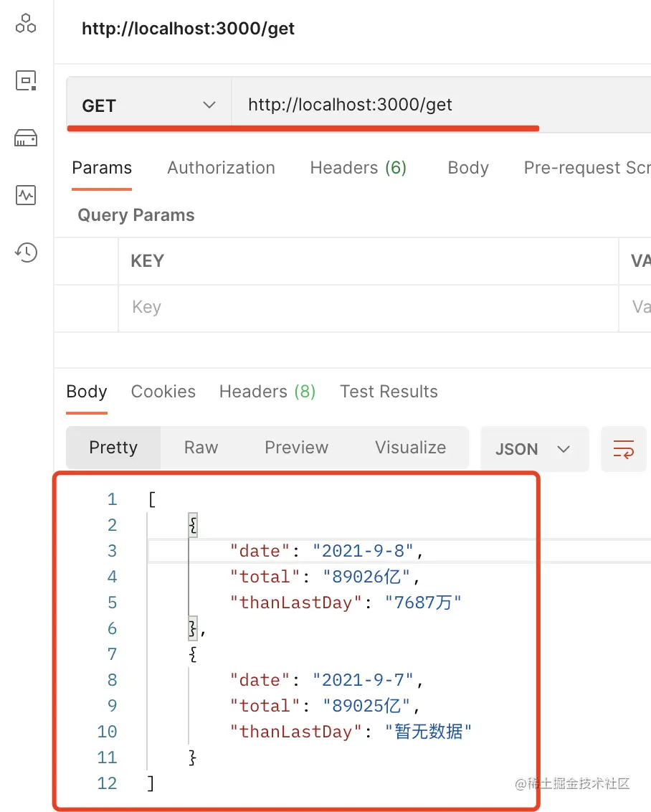The image size is (651, 812).
Task: Click the opening brace on line 7
Action: 193,654
